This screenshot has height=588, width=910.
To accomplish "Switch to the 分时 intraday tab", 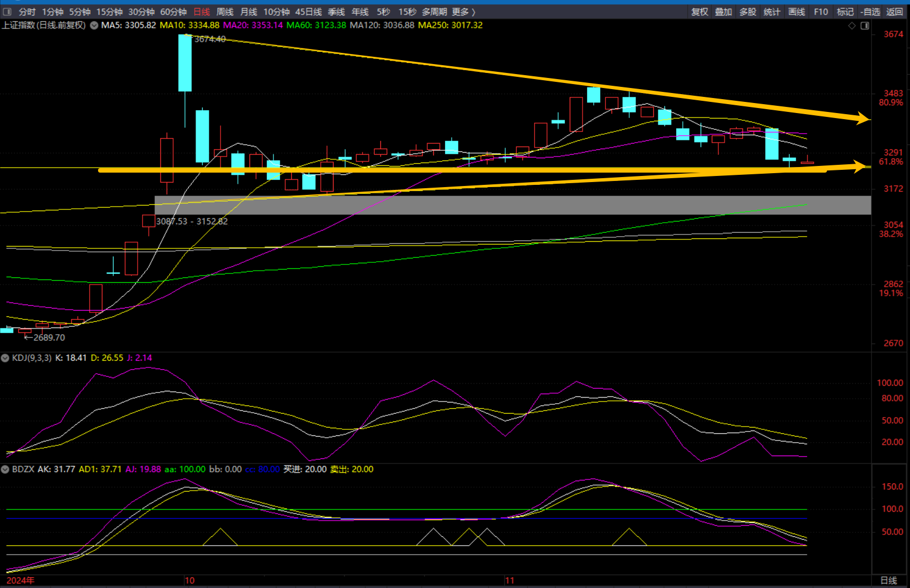I will [x=27, y=12].
